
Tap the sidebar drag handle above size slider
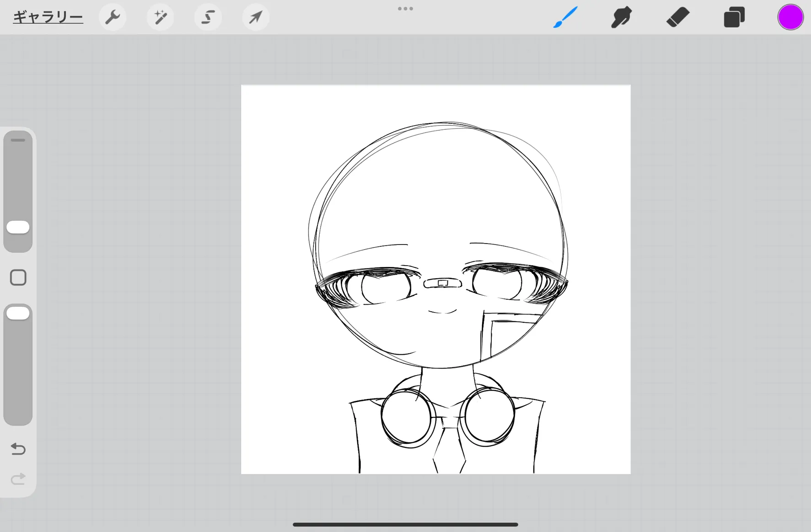(18, 140)
